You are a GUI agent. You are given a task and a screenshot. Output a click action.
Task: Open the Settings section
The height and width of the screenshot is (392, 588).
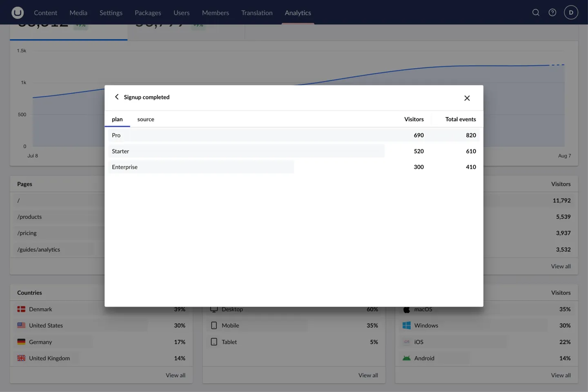point(111,13)
